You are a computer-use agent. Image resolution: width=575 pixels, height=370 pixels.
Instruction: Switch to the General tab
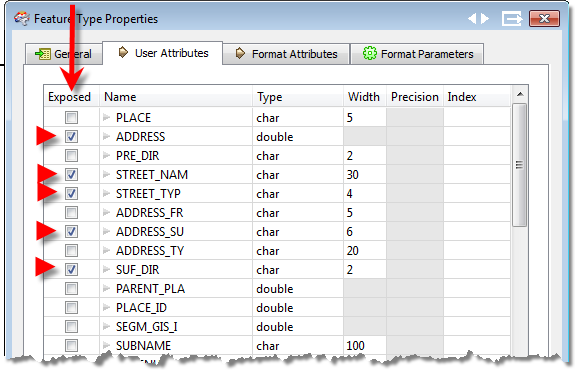(63, 54)
